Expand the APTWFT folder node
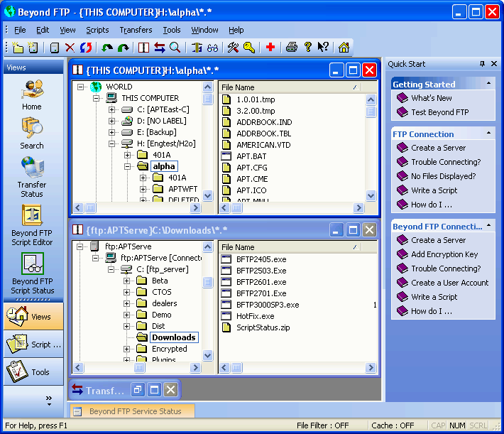504x434 pixels. (x=143, y=189)
